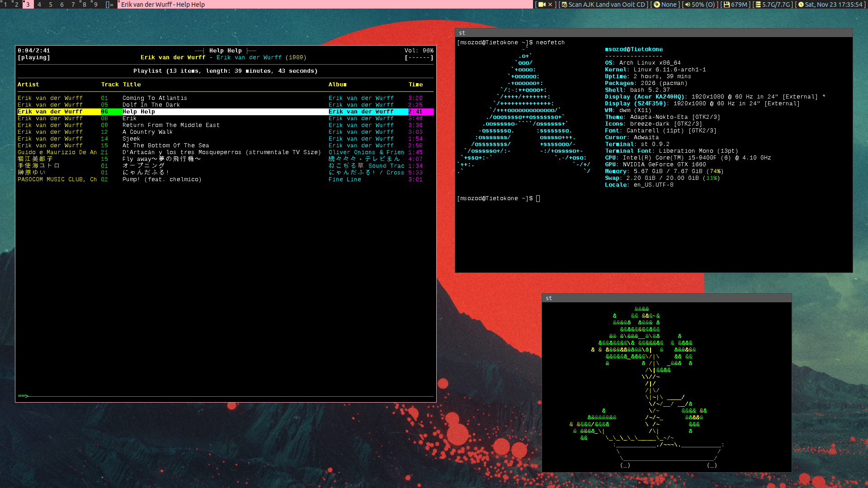Switch to dwm workspace tag 2
The height and width of the screenshot is (488, 868).
coord(16,5)
